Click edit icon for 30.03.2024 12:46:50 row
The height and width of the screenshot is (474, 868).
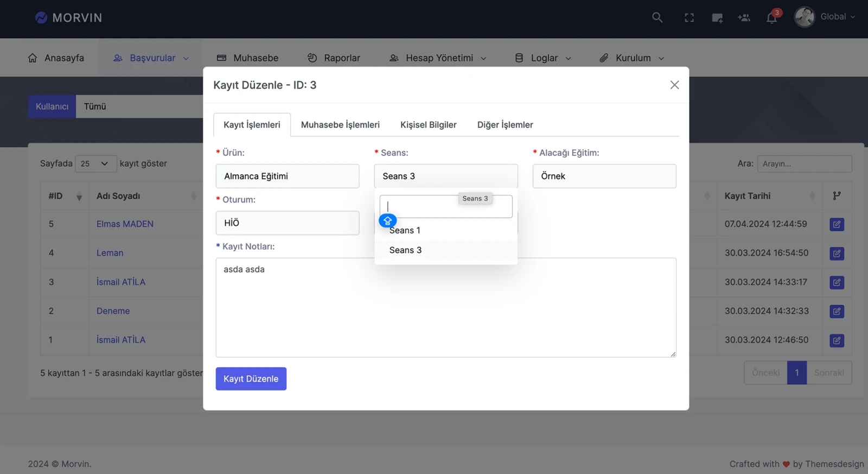pos(837,340)
